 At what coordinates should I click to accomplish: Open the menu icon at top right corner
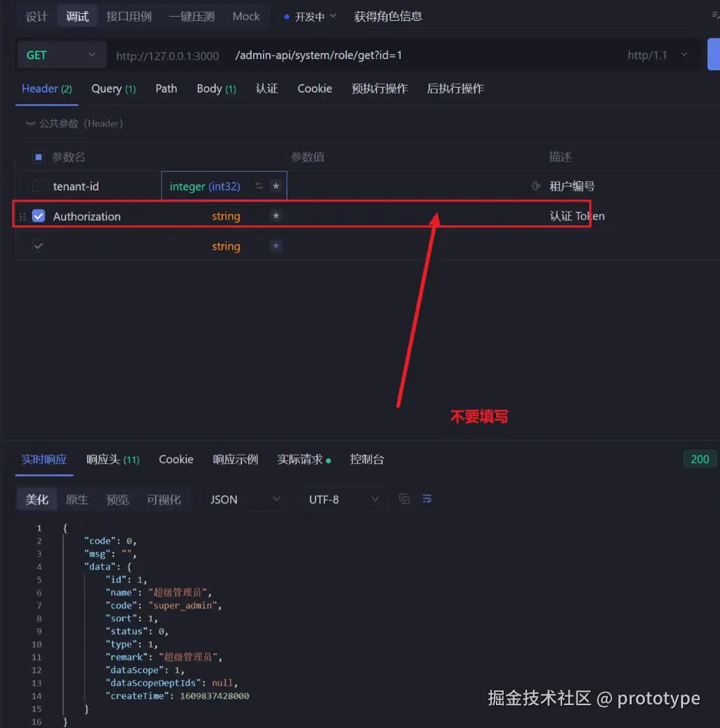[x=714, y=16]
